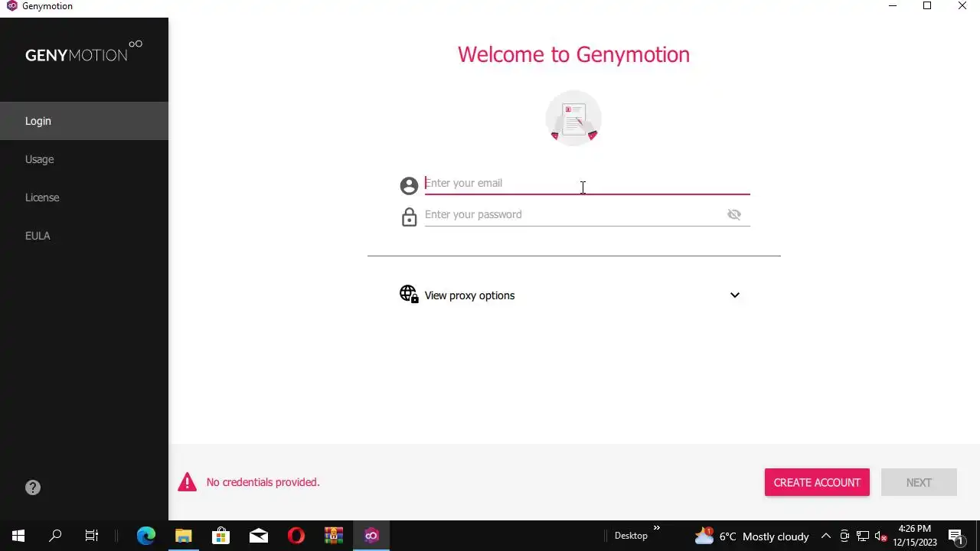
Task: Click the network tray icon
Action: [863, 536]
